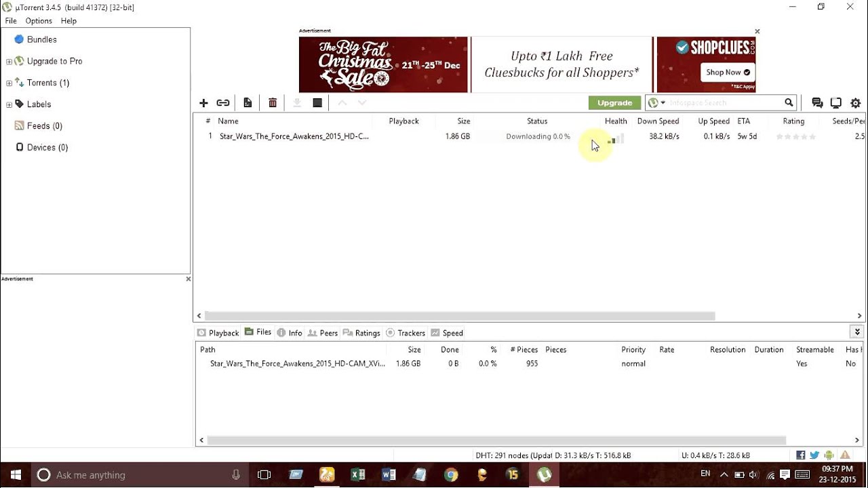Switch to the Playback tab
This screenshot has height=488, width=868.
(x=218, y=333)
